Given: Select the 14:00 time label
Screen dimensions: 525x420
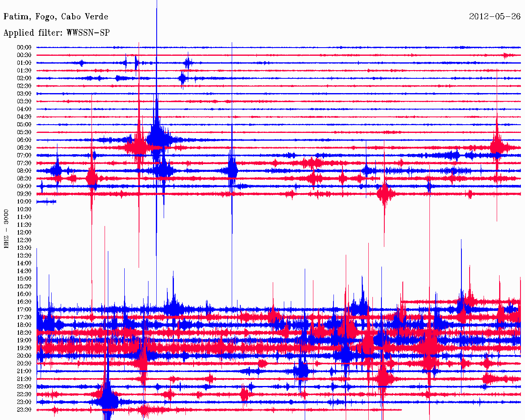Looking at the screenshot, I should 24,263.
